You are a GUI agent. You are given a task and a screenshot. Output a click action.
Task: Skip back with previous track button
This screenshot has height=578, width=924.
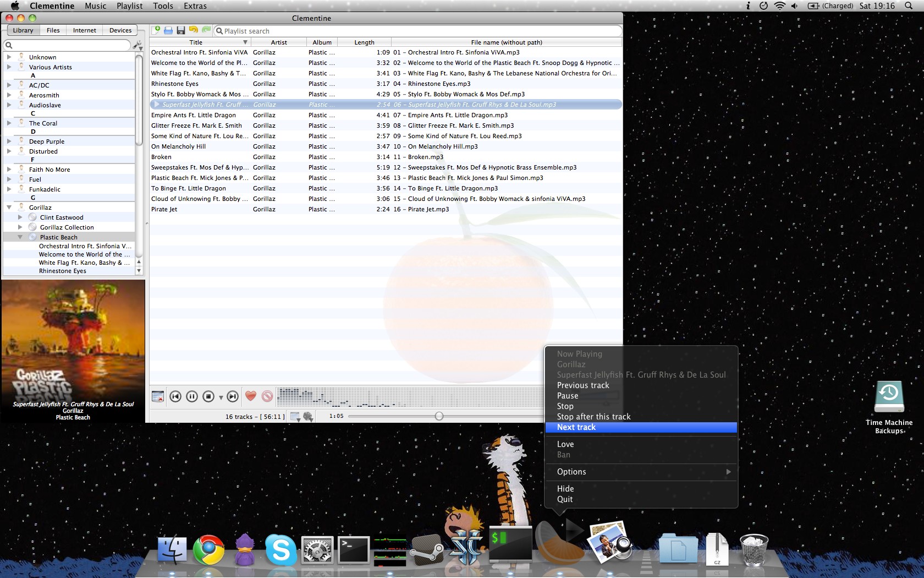click(175, 396)
